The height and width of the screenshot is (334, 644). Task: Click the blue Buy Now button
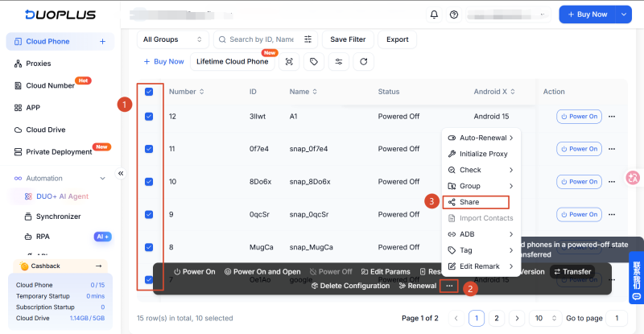pos(588,14)
